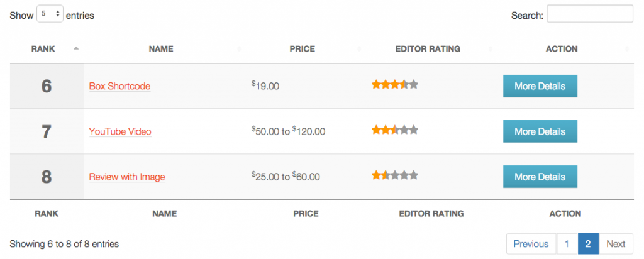
Task: Sort the table by Name column header
Action: 161,49
